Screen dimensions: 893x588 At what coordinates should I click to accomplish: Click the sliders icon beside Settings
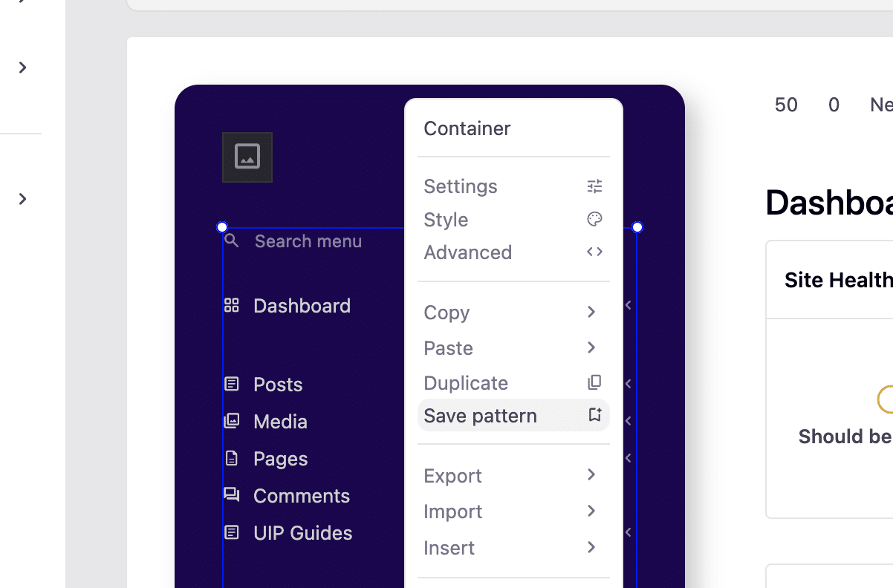pyautogui.click(x=594, y=186)
